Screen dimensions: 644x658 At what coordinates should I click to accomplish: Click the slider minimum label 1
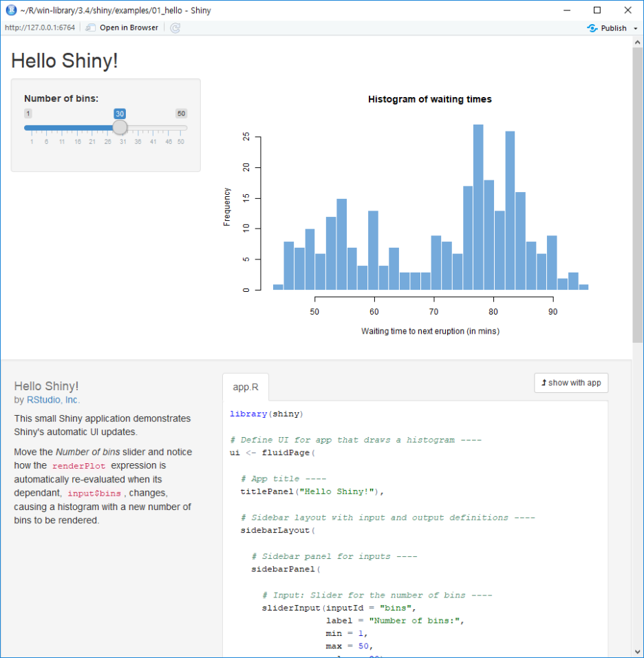(x=28, y=114)
